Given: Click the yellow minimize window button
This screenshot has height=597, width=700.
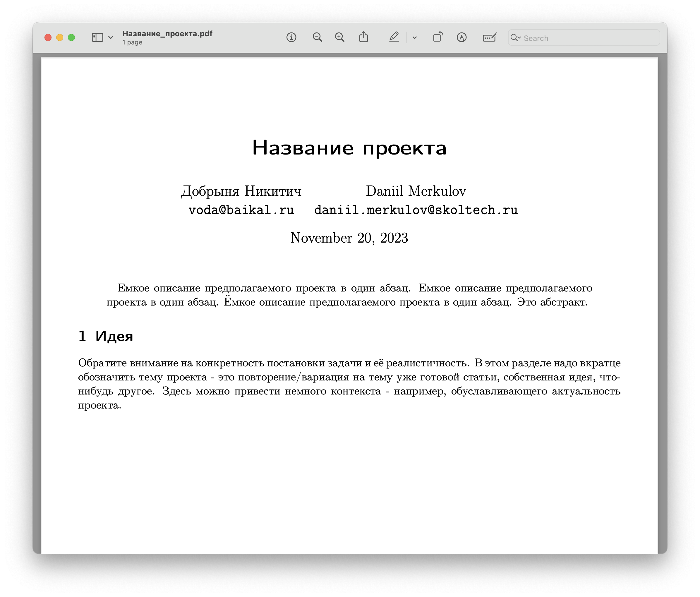Looking at the screenshot, I should tap(59, 37).
